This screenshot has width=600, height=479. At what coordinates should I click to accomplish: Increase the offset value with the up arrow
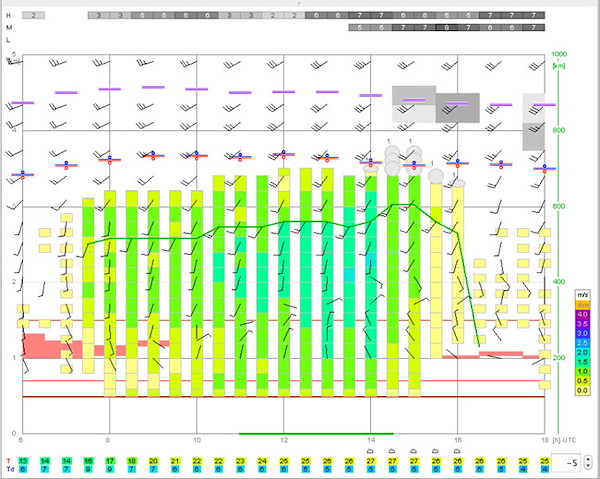pyautogui.click(x=588, y=459)
